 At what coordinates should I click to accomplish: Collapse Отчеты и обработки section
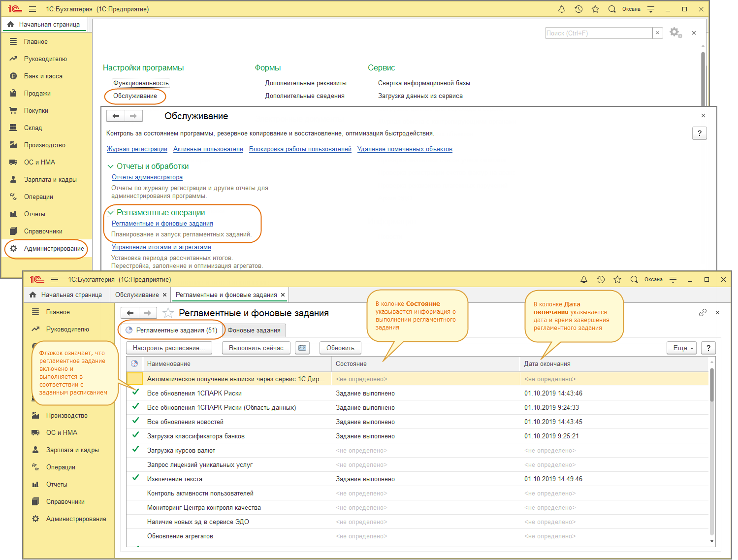111,166
